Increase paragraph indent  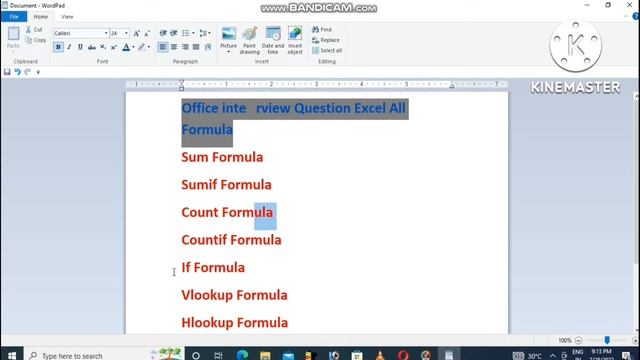pos(174,33)
